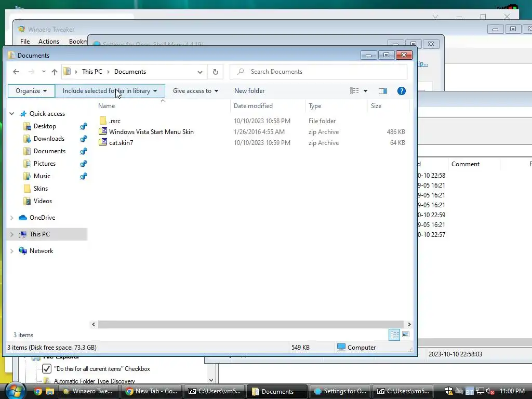
Task: Refresh the Documents folder view
Action: tap(215, 72)
